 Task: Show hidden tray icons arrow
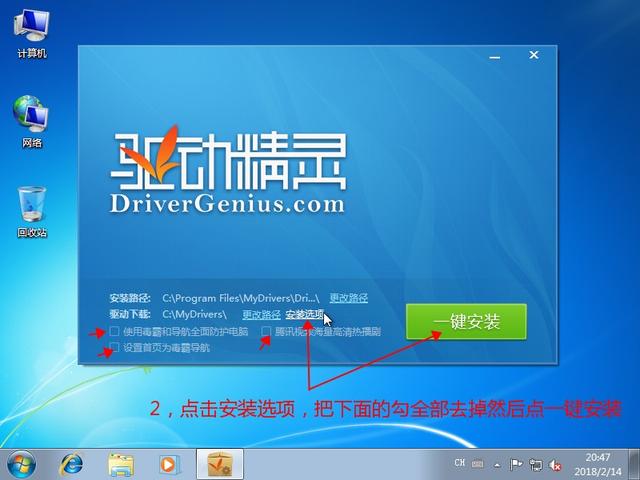497,464
